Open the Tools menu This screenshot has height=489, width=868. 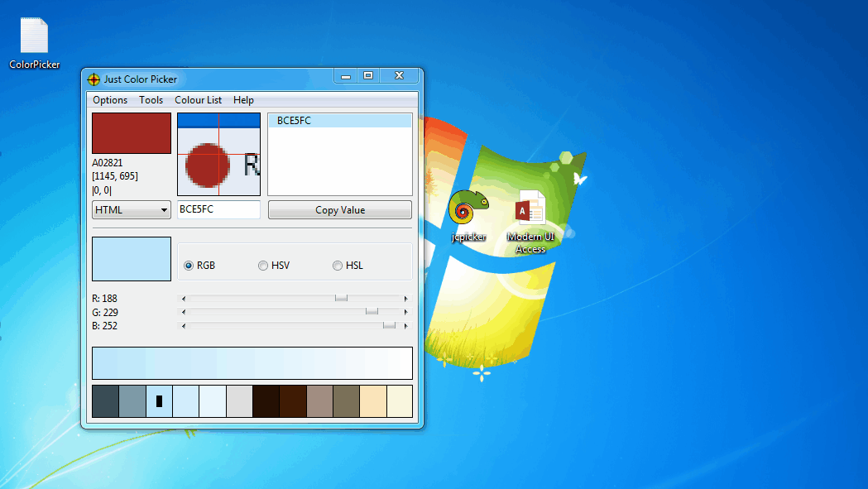coord(151,100)
